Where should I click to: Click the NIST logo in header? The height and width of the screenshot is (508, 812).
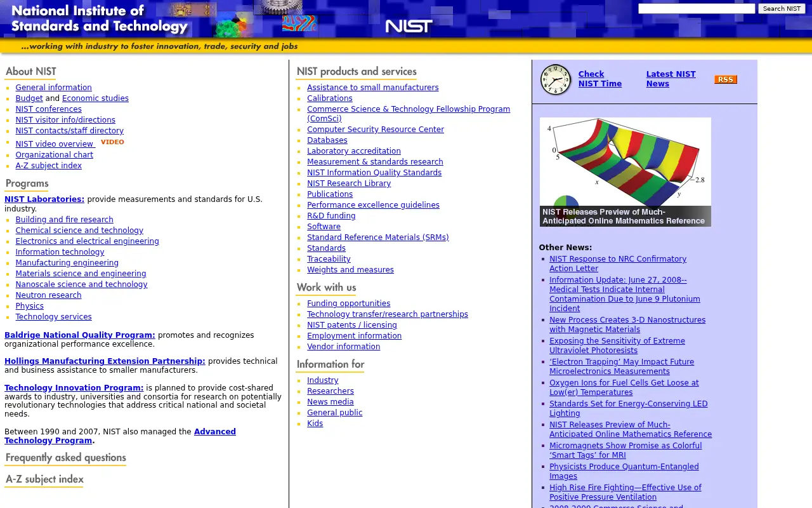(409, 26)
